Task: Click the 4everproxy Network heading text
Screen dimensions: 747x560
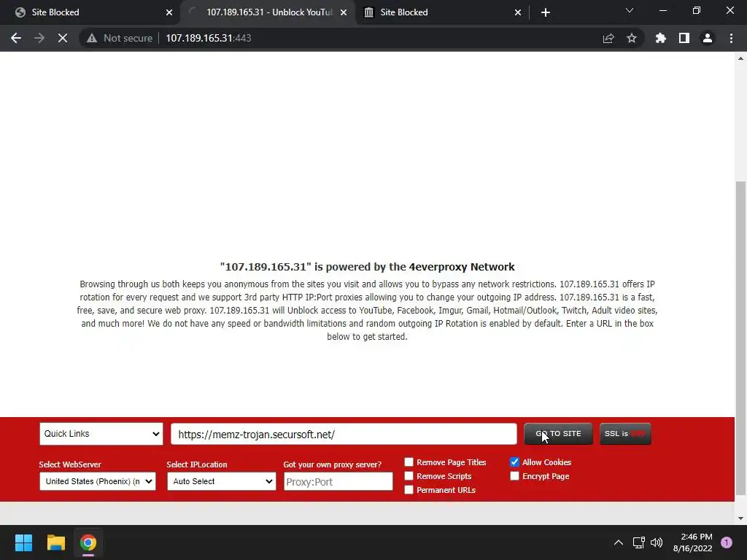Action: point(368,267)
